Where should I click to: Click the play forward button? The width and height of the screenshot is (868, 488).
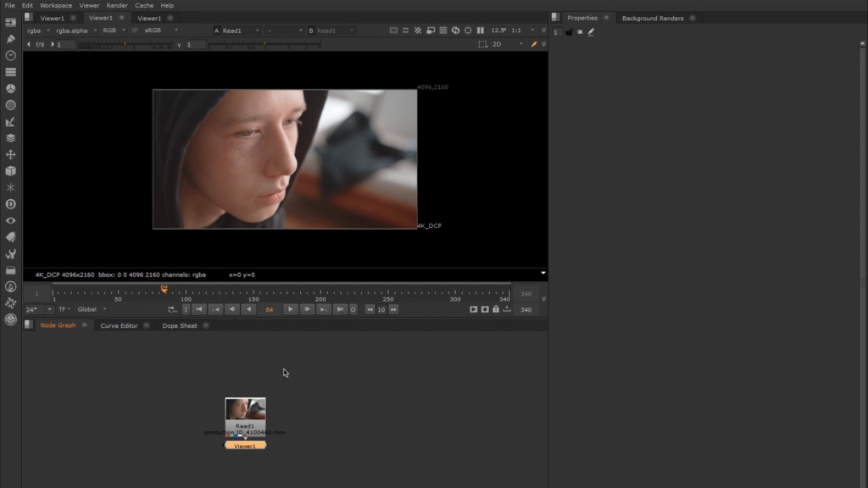coord(290,309)
